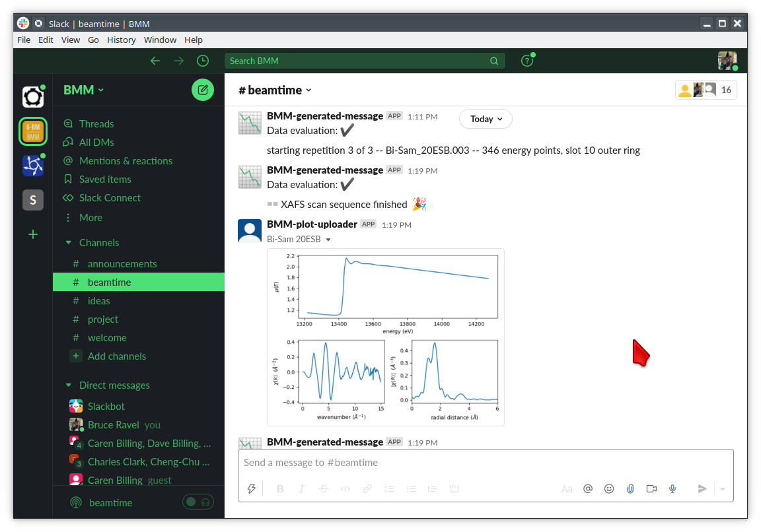Viewport: 761px width, 532px height.
Task: View the 16 channel members
Action: tap(706, 90)
